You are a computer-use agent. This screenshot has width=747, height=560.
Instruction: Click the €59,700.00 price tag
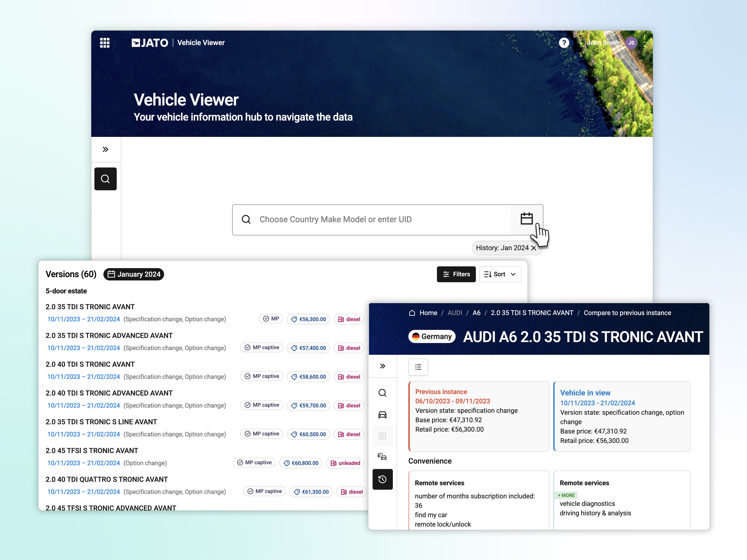(308, 405)
